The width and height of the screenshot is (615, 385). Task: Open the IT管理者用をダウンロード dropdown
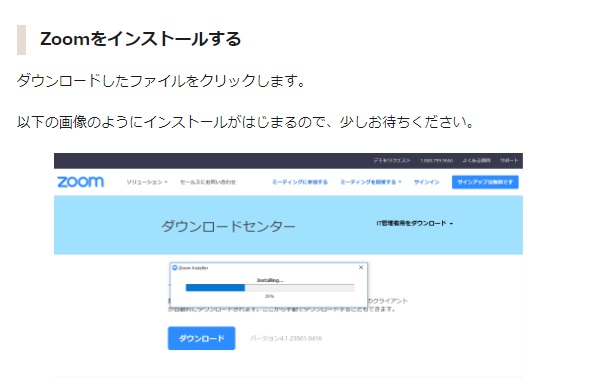point(415,223)
